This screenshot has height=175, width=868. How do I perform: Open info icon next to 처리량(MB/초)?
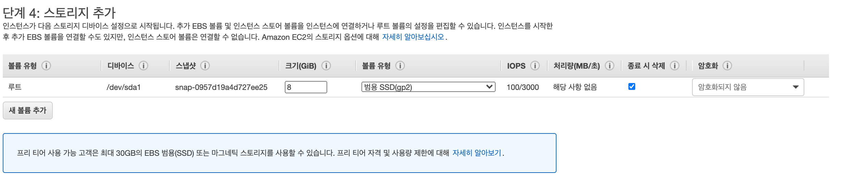610,66
